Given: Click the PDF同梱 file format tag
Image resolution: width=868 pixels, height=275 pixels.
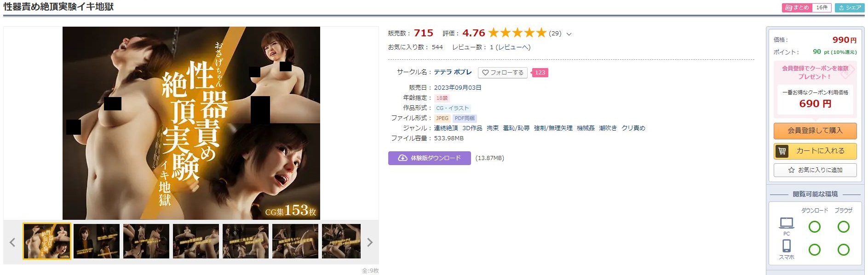Looking at the screenshot, I should pyautogui.click(x=465, y=118).
